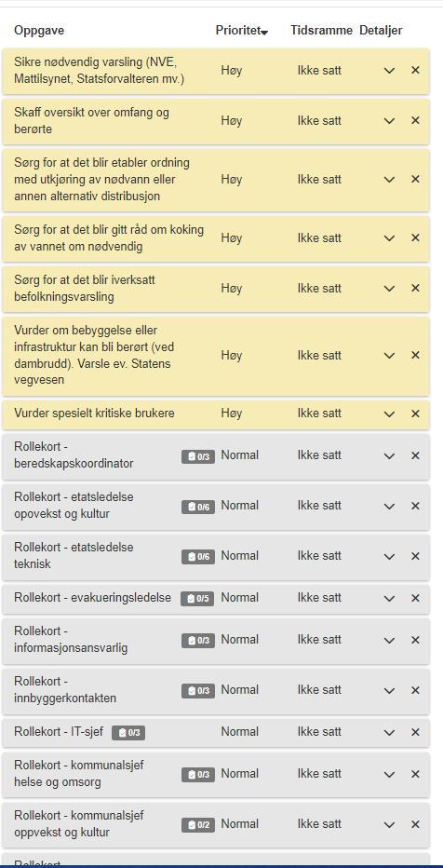The width and height of the screenshot is (443, 868).
Task: Remove 'Vurder spesielt kritiske brukere' row
Action: point(415,414)
